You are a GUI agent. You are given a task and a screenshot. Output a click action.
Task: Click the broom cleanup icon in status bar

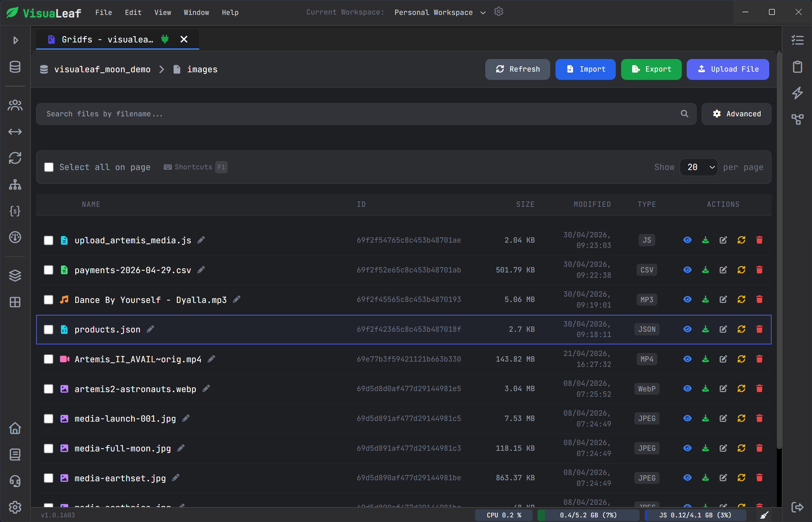pos(764,515)
